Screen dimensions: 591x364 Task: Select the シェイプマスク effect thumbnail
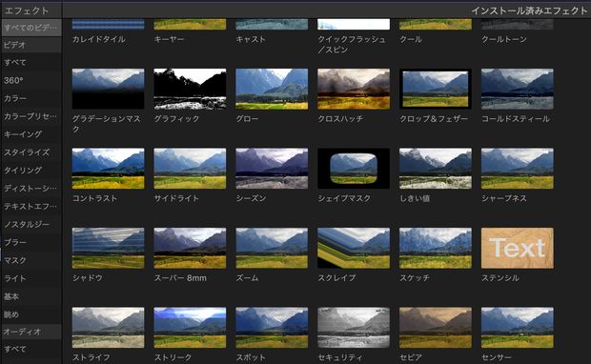354,169
